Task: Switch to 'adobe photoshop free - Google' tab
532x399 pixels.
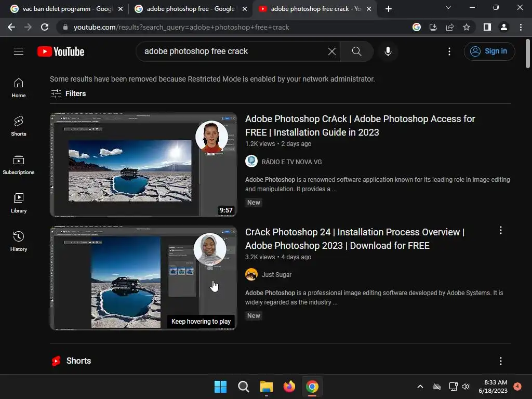Action: coord(191,9)
